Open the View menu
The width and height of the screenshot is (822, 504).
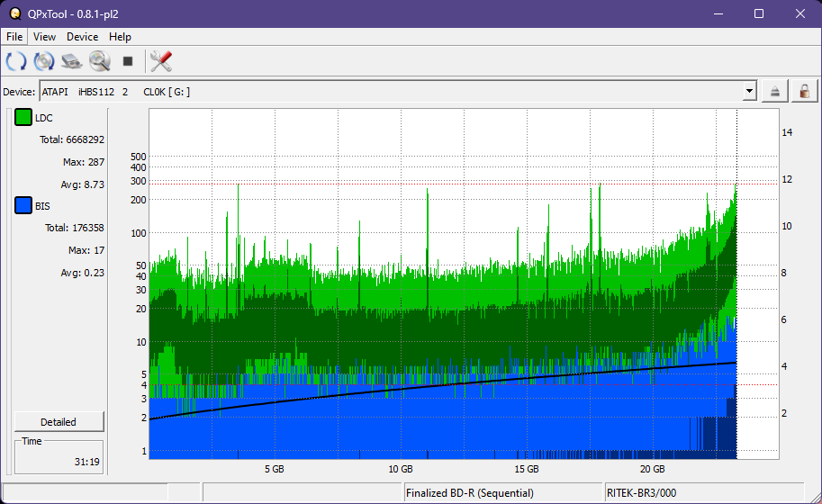44,37
